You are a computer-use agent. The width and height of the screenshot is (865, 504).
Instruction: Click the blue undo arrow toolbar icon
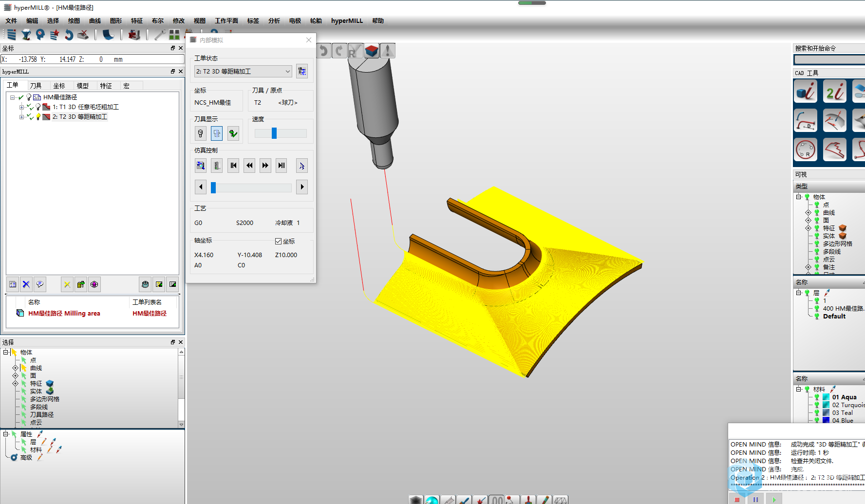(x=69, y=35)
